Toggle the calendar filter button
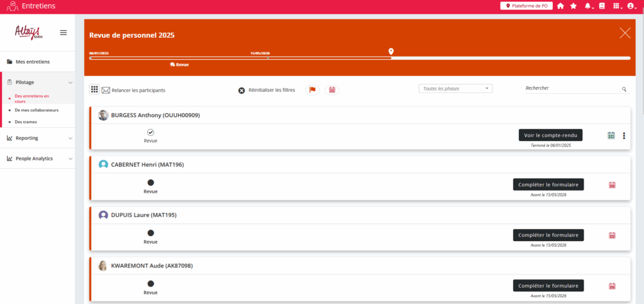644x304 pixels. 331,90
